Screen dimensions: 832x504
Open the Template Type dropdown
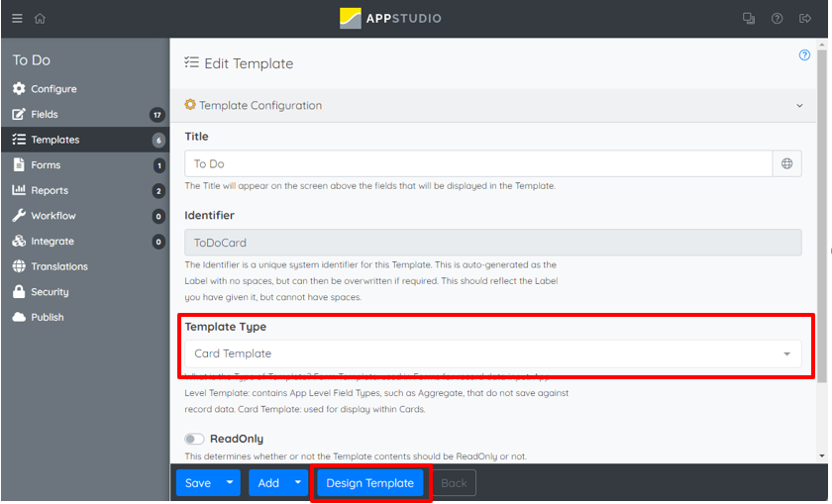click(x=492, y=353)
